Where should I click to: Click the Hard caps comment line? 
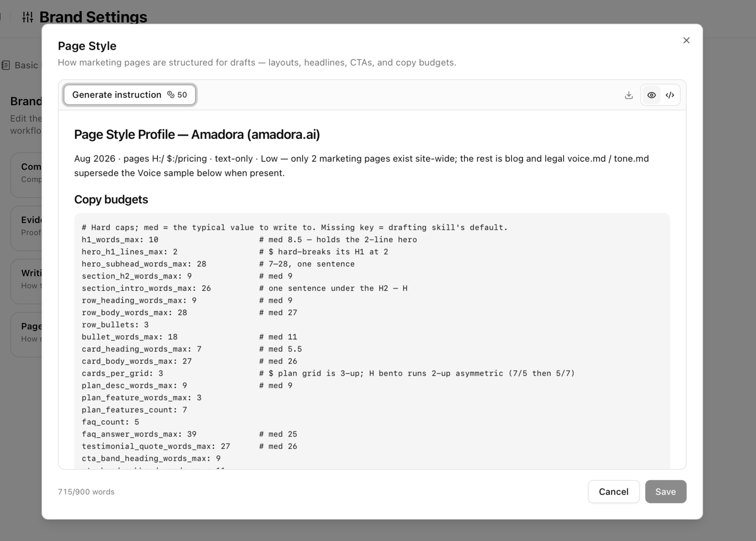[x=294, y=228]
